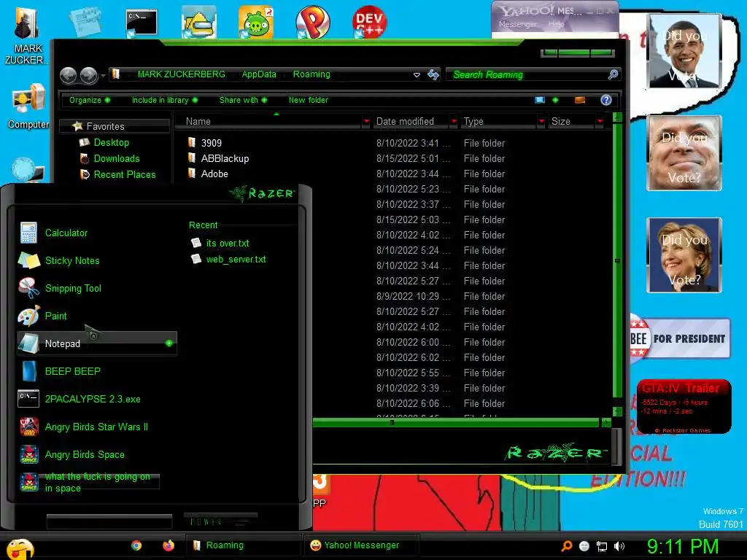
Task: Open the Start button smiley
Action: 19,548
